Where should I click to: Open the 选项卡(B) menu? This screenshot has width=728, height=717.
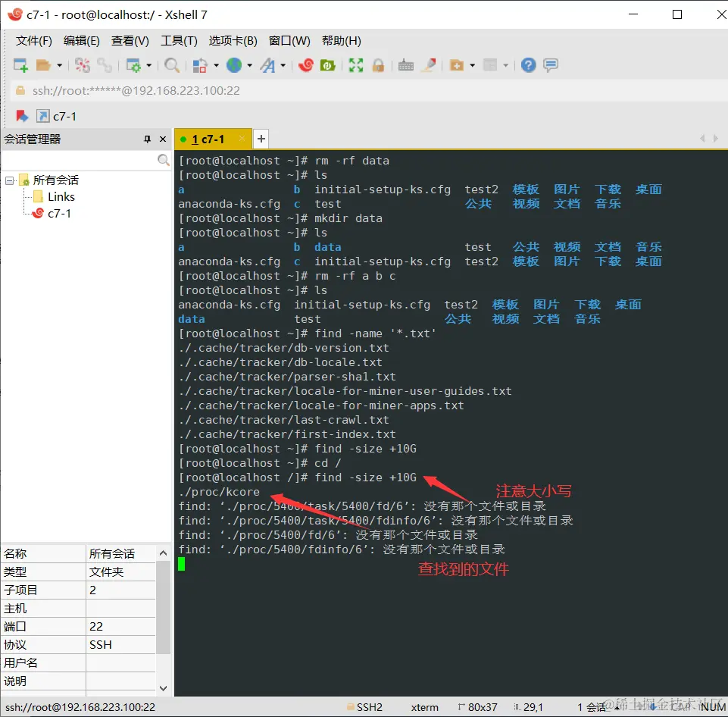pos(233,41)
